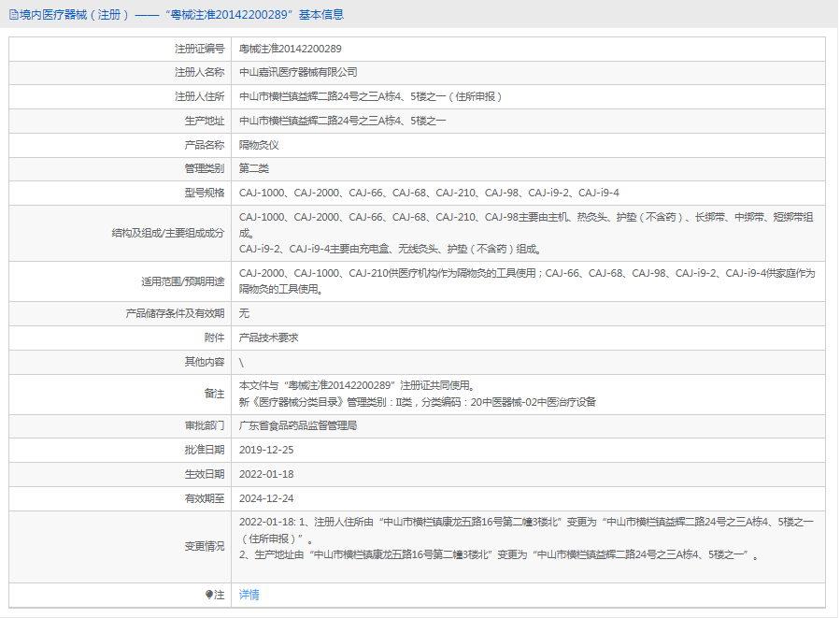
Task: Click the 注册人名称 row label
Action: pos(199,72)
